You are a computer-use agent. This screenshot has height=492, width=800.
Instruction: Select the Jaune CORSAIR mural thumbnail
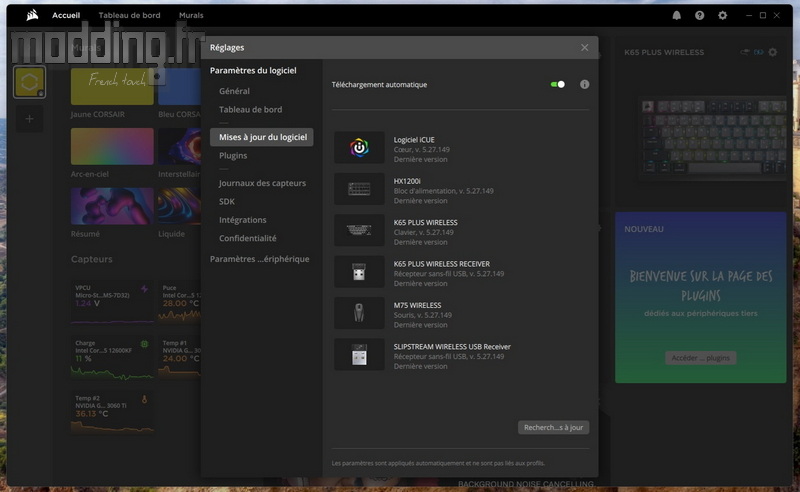112,87
